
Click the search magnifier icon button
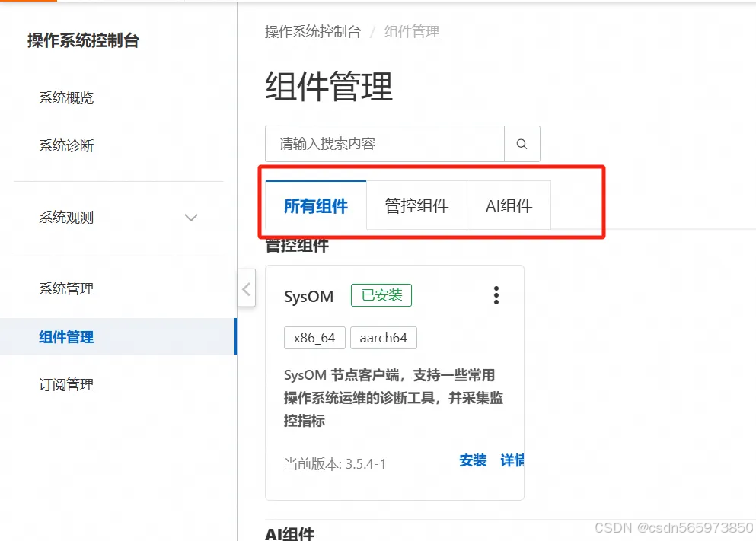coord(522,144)
